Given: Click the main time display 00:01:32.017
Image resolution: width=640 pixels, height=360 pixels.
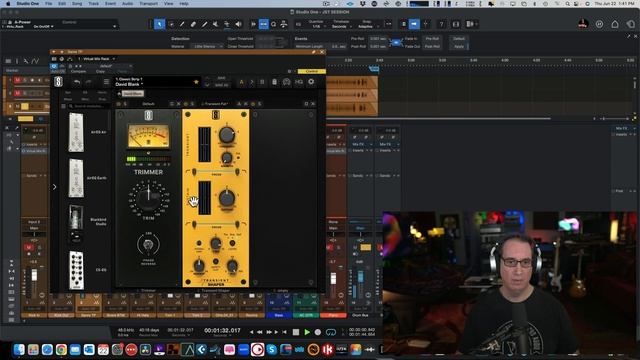Looking at the screenshot, I should pyautogui.click(x=222, y=330).
